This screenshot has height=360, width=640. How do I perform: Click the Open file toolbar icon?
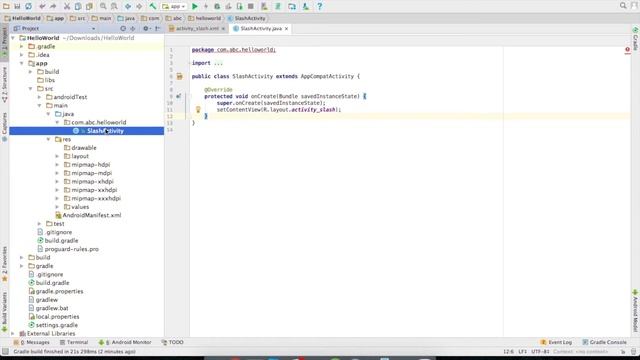point(6,6)
